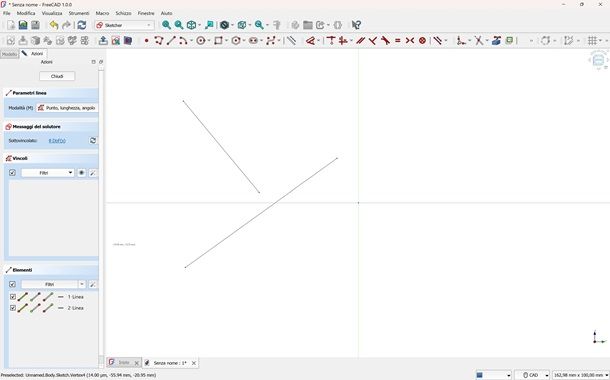
Task: Click the solver messages refresh button
Action: point(93,140)
